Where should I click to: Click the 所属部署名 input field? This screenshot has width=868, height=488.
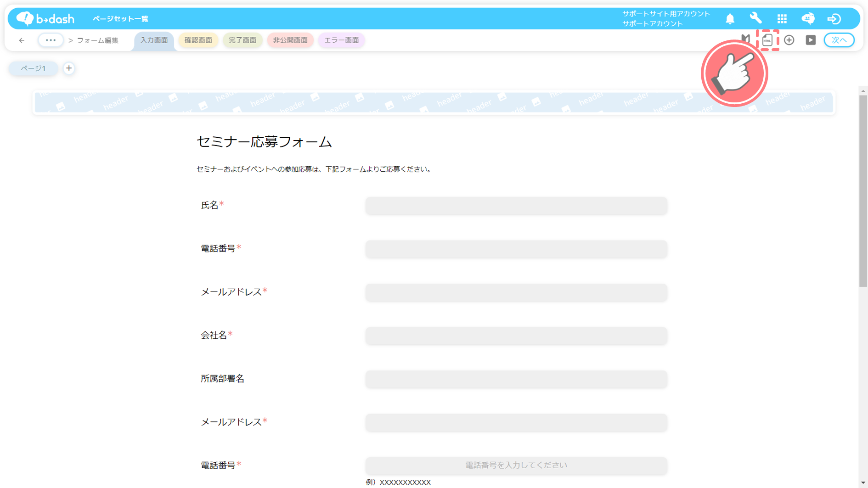[516, 379]
